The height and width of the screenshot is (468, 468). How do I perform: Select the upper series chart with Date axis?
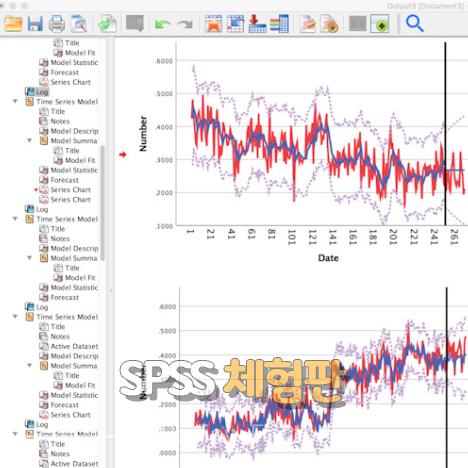pos(302,152)
